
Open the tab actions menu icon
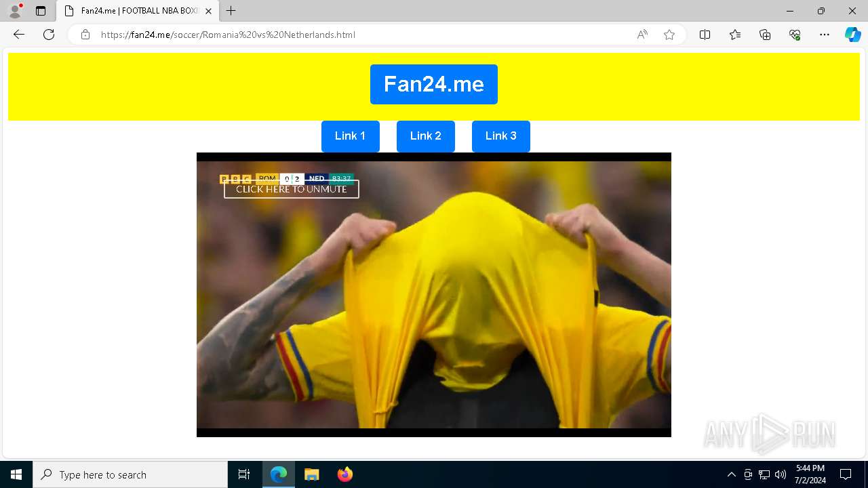[x=41, y=11]
